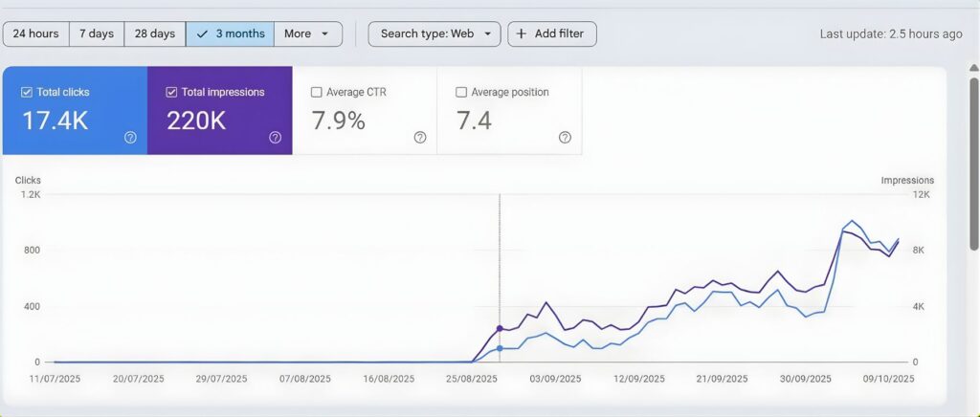The width and height of the screenshot is (980, 417).
Task: Select the 24 hours date range
Action: (x=35, y=33)
